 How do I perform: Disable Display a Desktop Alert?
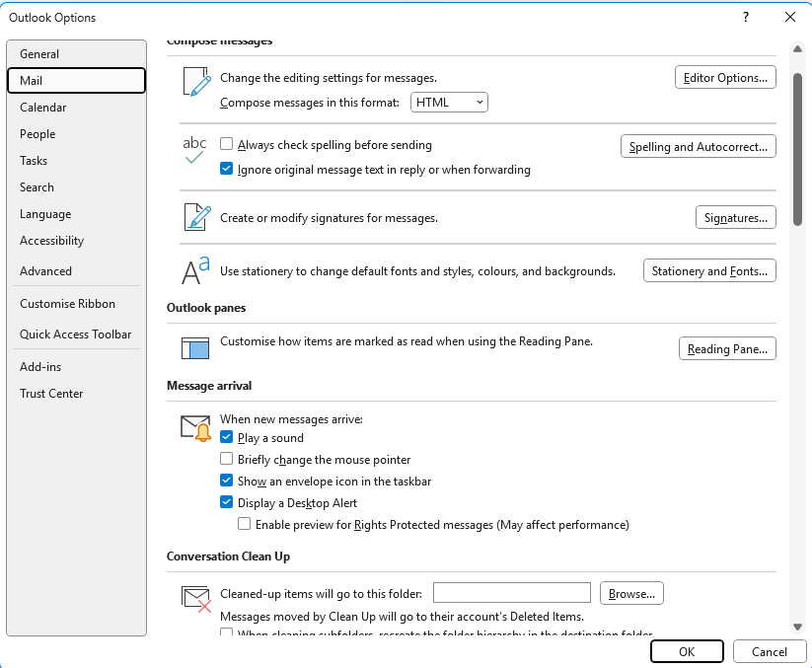point(226,502)
